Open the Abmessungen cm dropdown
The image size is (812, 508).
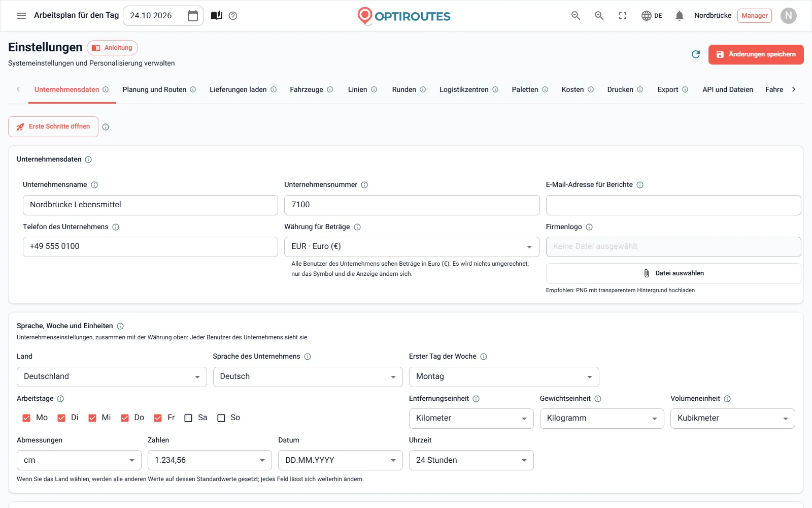pos(79,460)
